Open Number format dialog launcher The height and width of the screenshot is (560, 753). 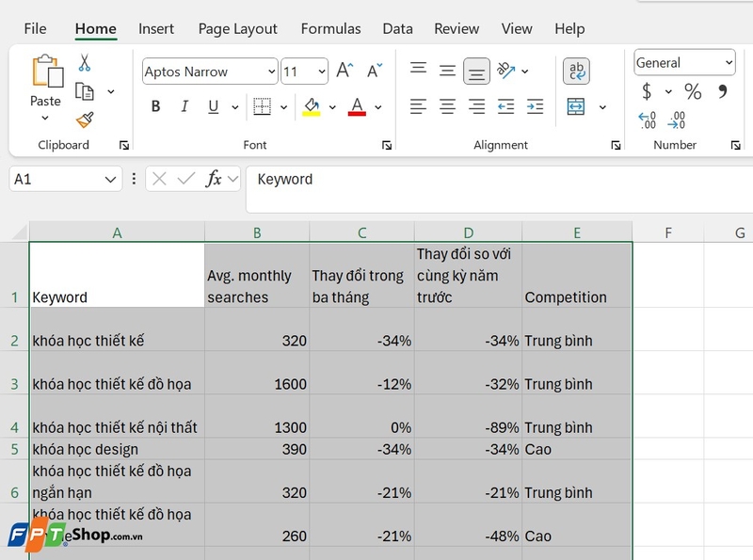click(735, 145)
